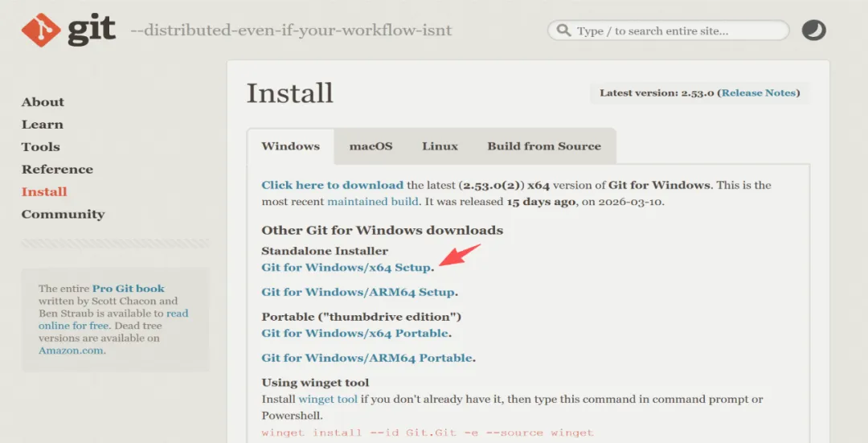Open the Pro Git book link
Screen dimensions: 868x443
tap(129, 289)
